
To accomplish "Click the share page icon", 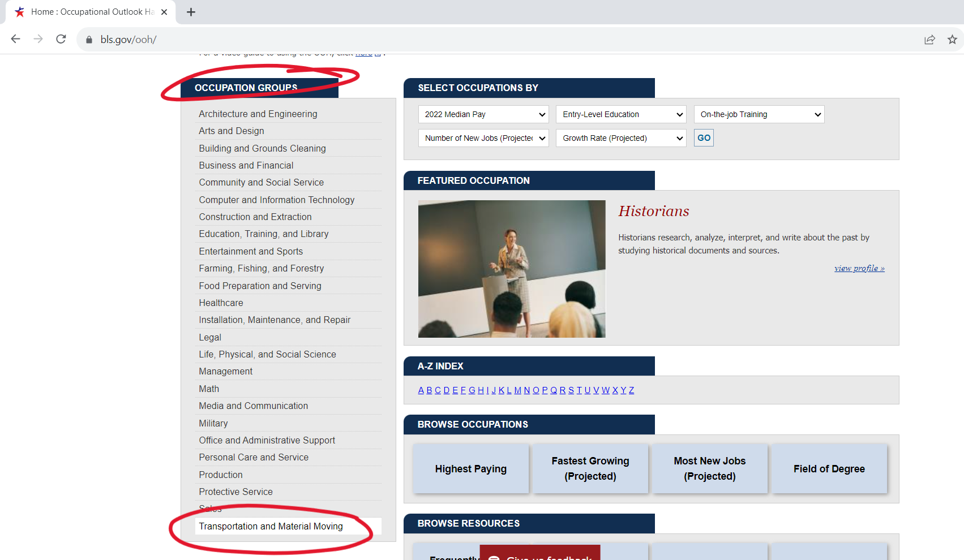I will [929, 40].
